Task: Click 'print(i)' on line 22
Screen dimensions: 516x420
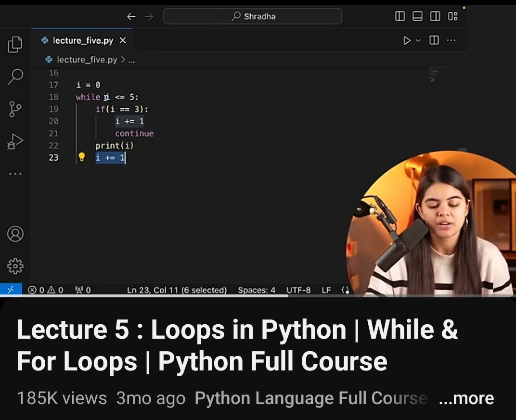Action: tap(115, 145)
